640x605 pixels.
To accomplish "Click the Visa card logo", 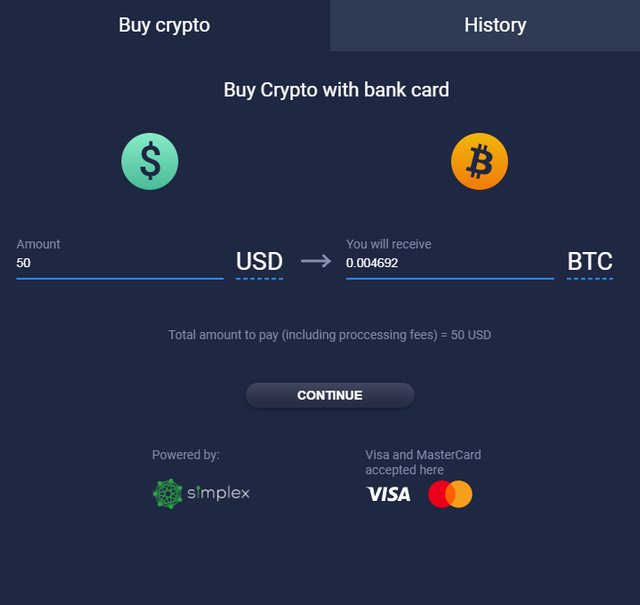I will [388, 494].
